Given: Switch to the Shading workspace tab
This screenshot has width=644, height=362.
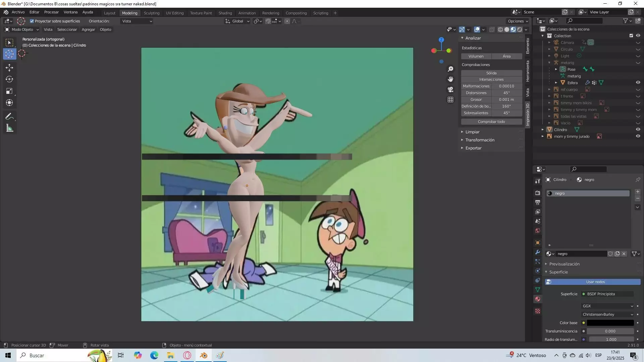Looking at the screenshot, I should click(x=225, y=13).
